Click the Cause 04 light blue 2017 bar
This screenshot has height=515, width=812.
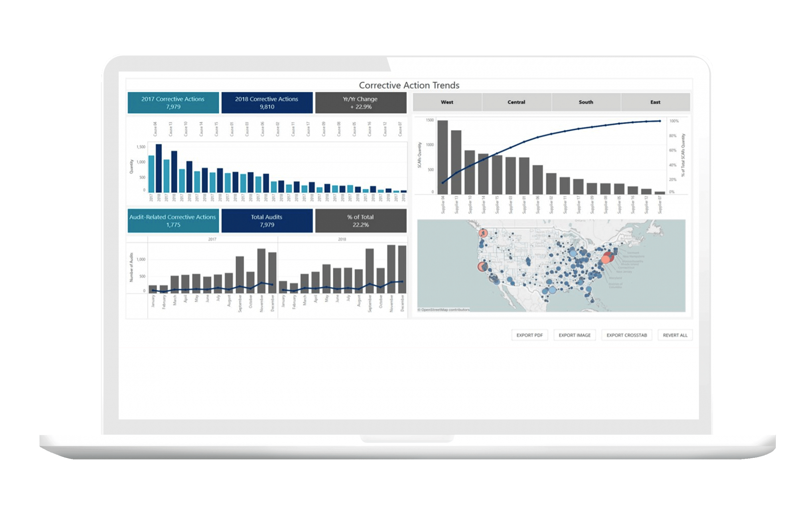pos(151,174)
